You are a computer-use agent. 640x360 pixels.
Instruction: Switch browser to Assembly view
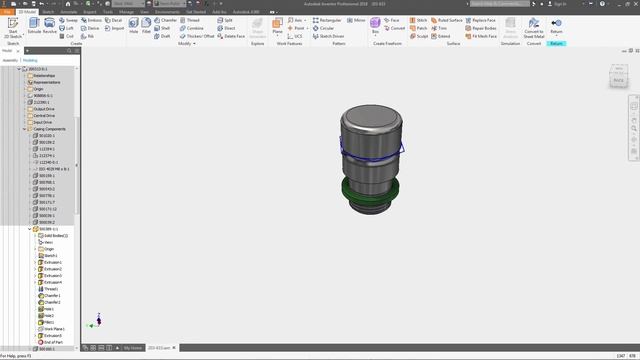pos(10,60)
